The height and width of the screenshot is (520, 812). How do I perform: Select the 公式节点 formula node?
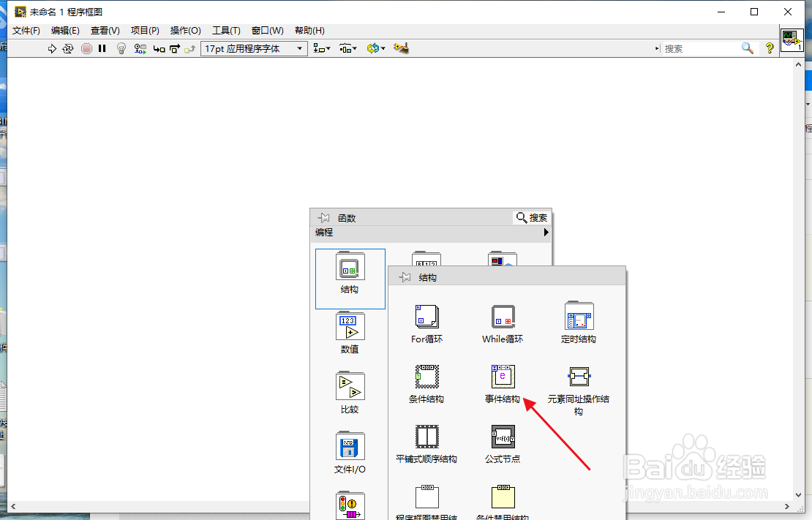click(503, 445)
